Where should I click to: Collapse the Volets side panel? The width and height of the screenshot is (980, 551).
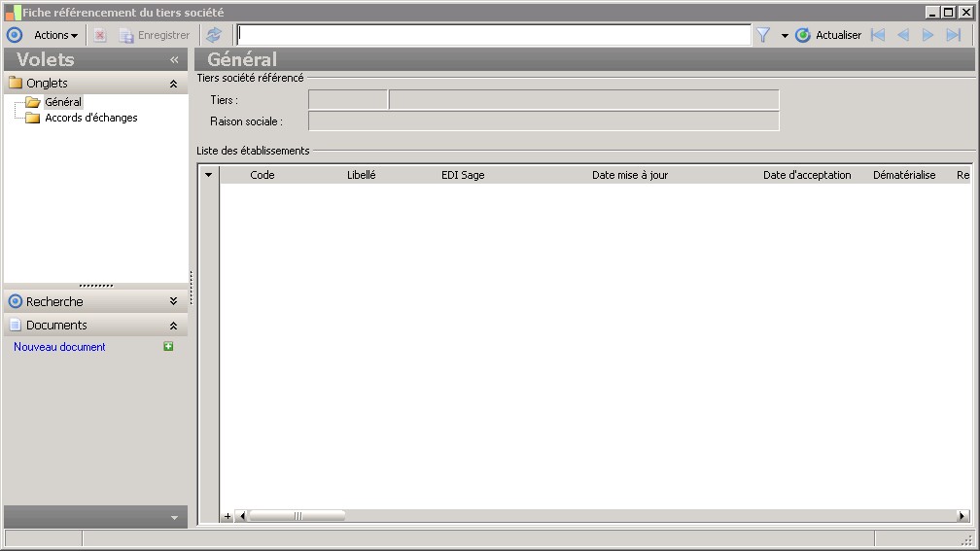[x=174, y=60]
